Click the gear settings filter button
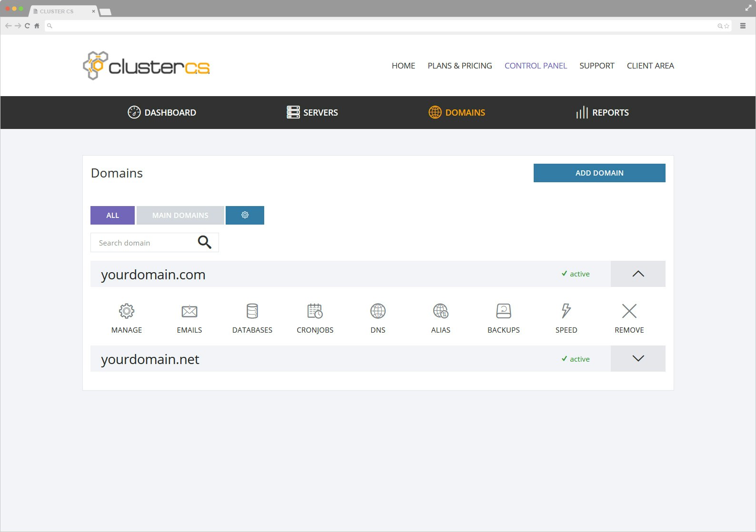756x532 pixels. pyautogui.click(x=245, y=215)
